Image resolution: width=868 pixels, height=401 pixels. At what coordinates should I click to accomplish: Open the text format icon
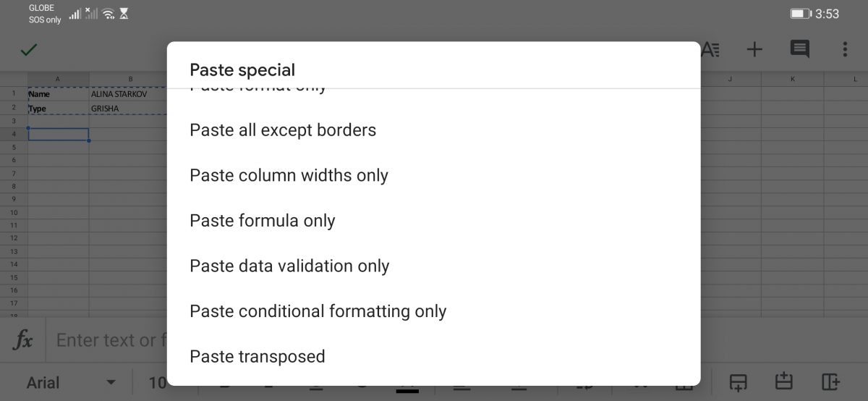710,50
